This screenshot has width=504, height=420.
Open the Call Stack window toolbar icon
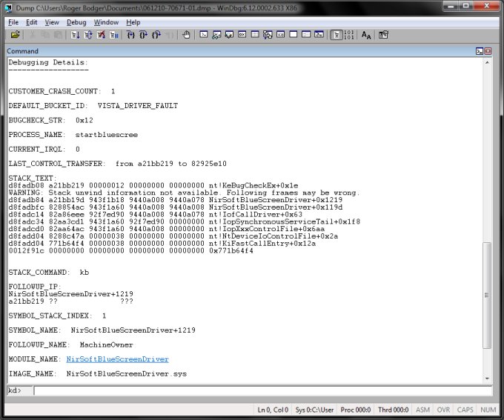pos(268,34)
